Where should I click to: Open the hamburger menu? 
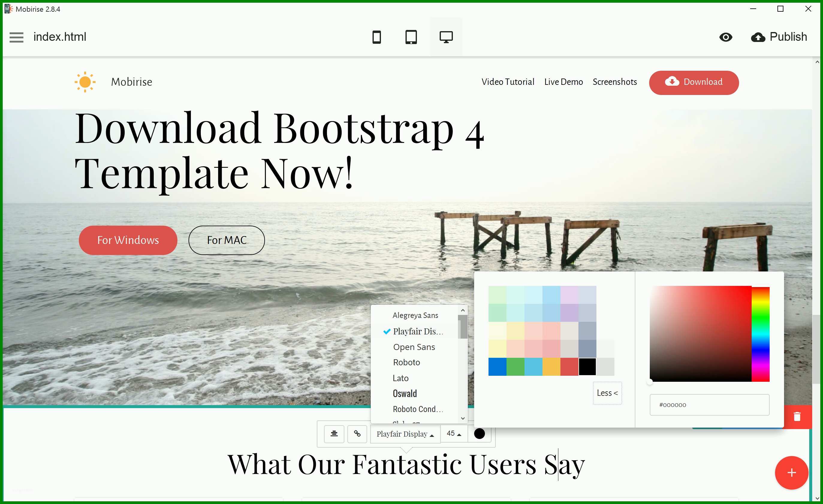pyautogui.click(x=16, y=37)
